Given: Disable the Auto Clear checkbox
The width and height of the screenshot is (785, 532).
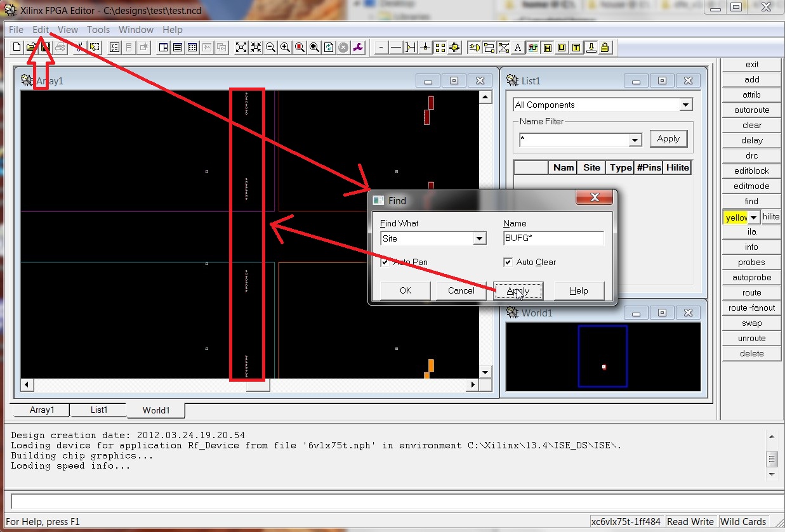Looking at the screenshot, I should coord(508,262).
